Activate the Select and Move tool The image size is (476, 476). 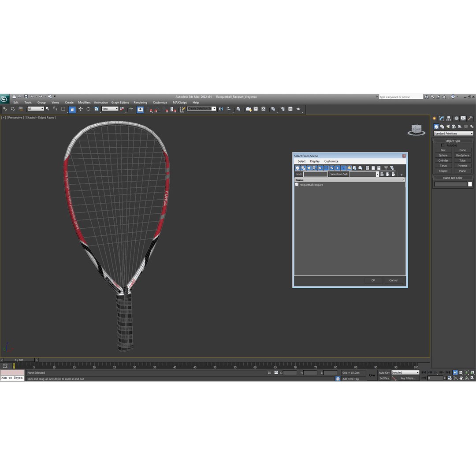[x=81, y=109]
